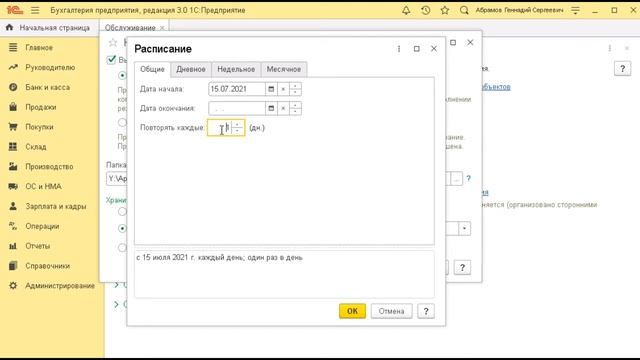This screenshot has width=640, height=360.
Task: Open the search magnifier icon
Action: pyautogui.click(x=464, y=10)
